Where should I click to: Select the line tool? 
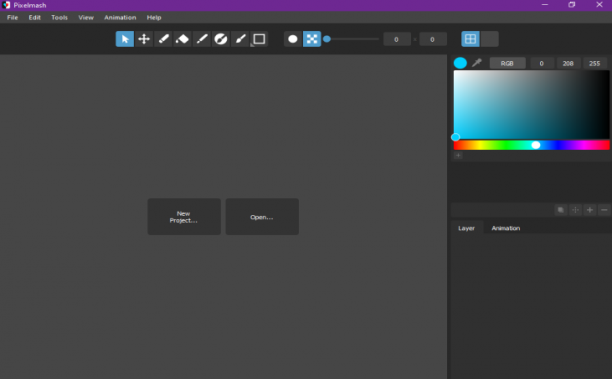tap(201, 39)
